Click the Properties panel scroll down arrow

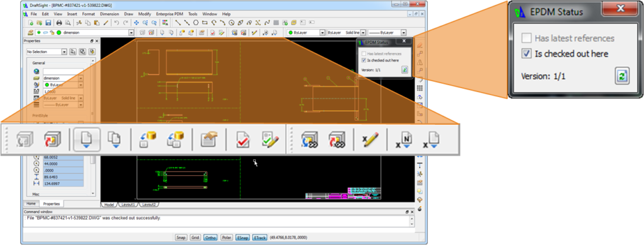click(x=93, y=193)
